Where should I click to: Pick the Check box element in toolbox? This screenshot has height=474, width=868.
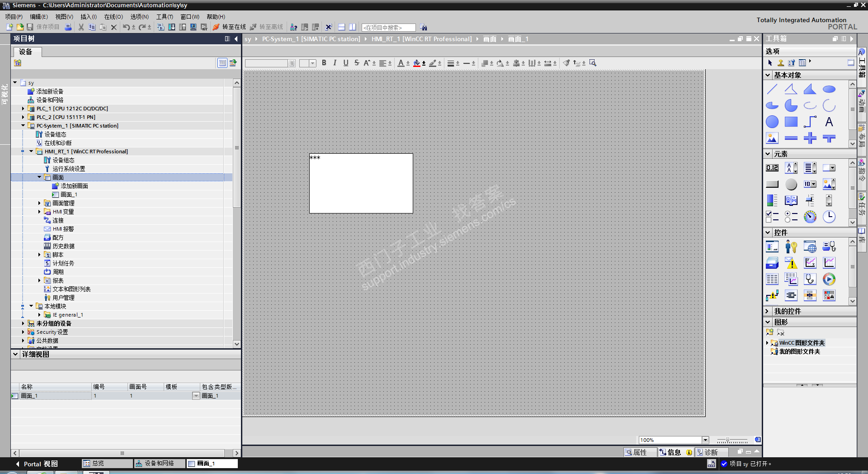click(x=772, y=217)
